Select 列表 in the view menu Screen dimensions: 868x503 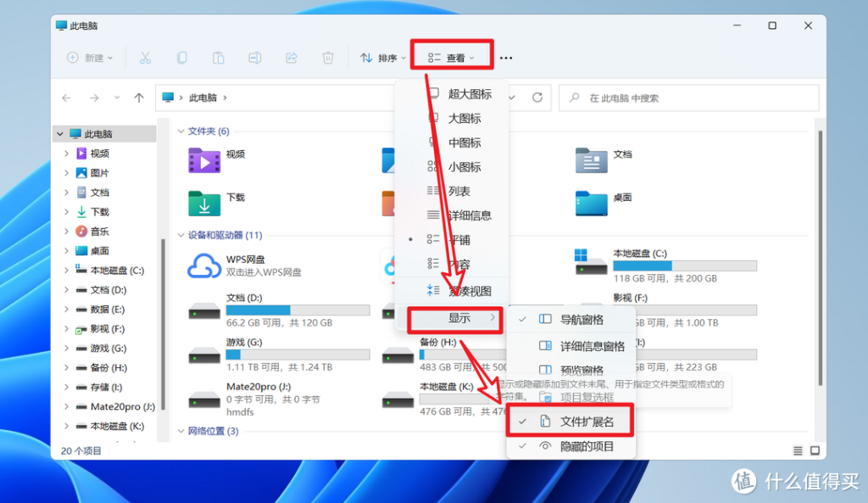(452, 191)
